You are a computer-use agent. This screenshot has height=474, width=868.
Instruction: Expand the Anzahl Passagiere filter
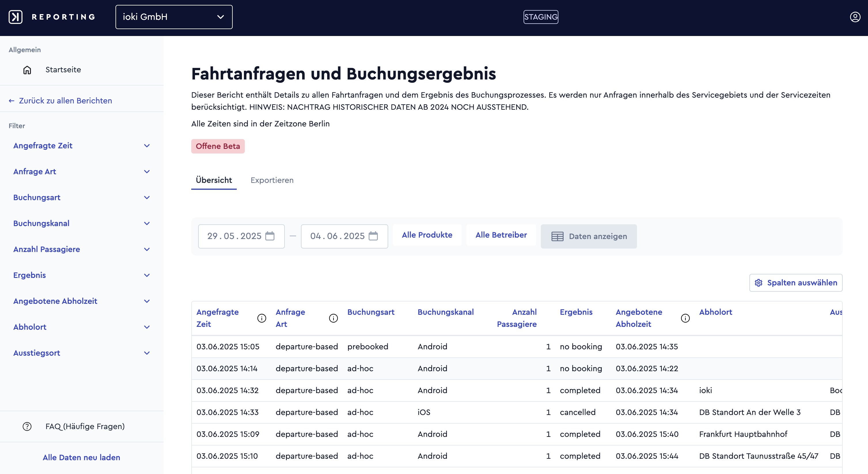pos(81,249)
